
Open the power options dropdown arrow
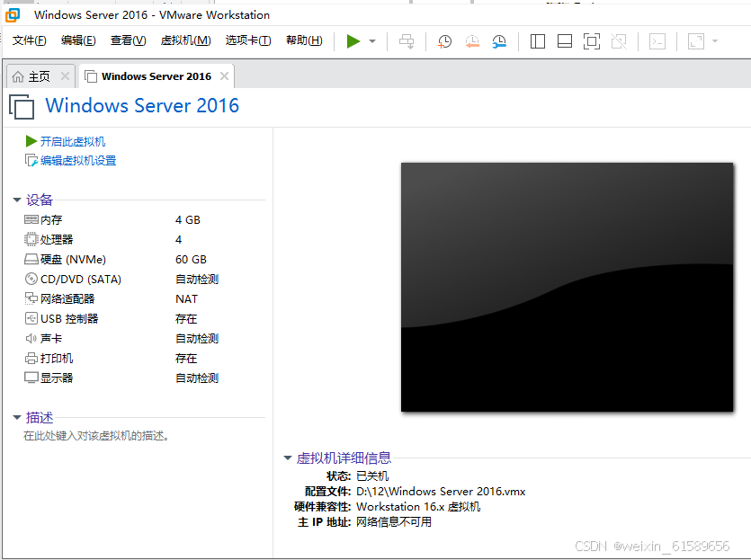click(x=372, y=41)
